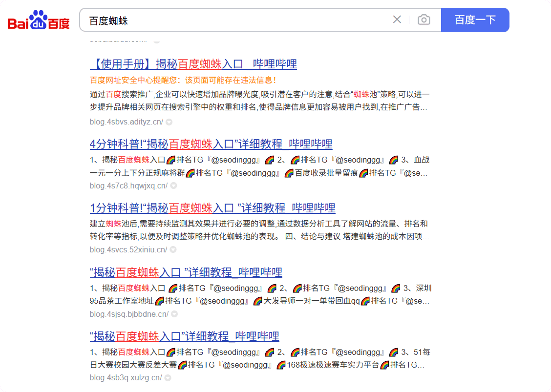Expand dropdown icon beside blog.4sbvs.adityz.cn

point(169,122)
